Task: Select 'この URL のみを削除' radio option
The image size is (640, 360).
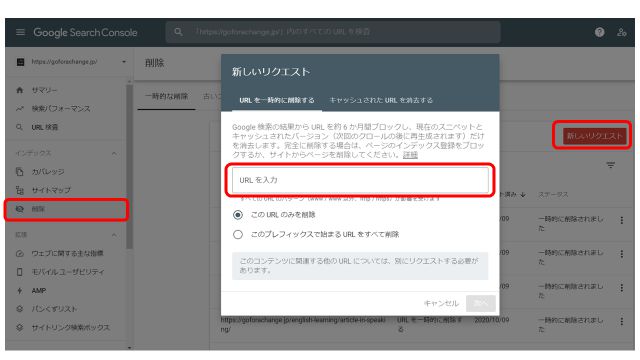Action: pyautogui.click(x=238, y=215)
